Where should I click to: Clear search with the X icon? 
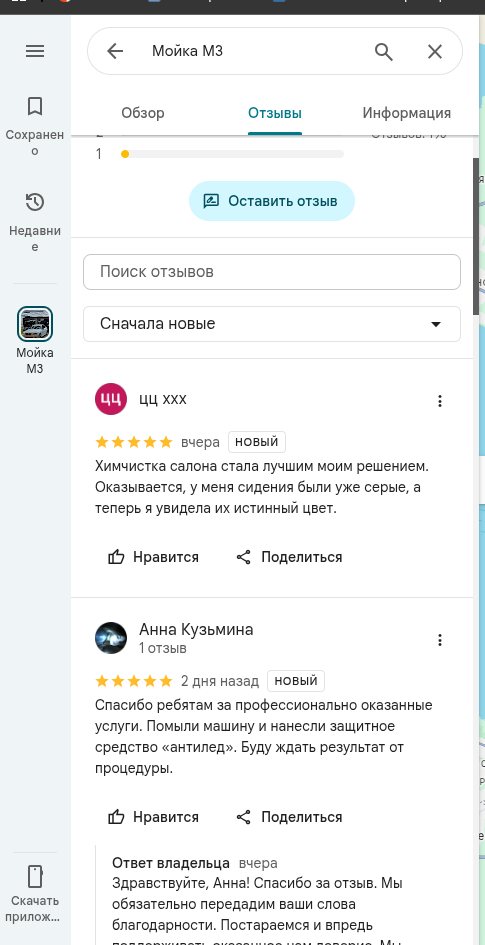tap(435, 51)
